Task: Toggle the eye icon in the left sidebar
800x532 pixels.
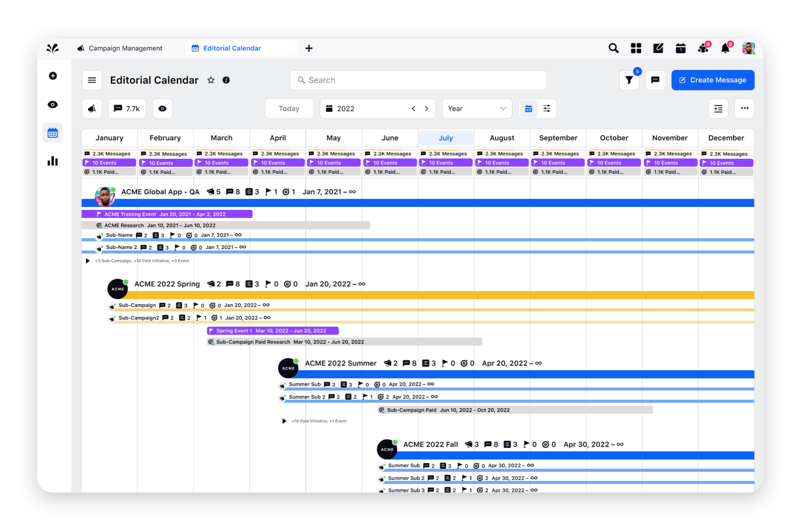Action: (53, 105)
